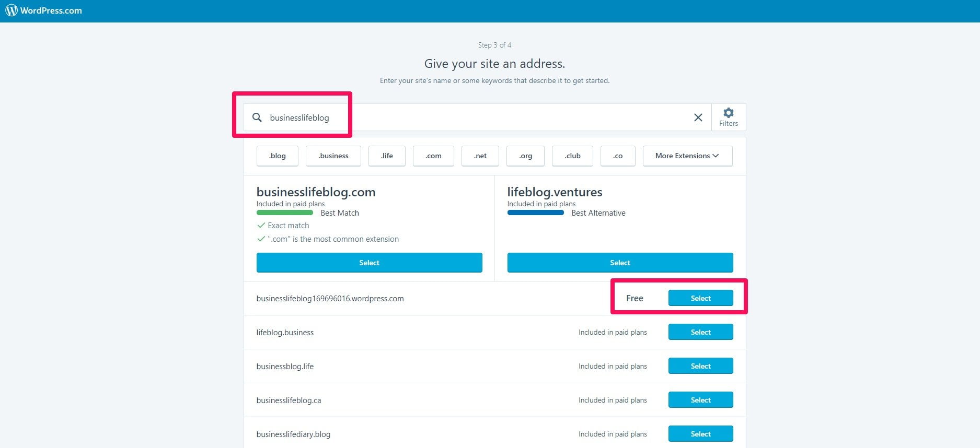Viewport: 980px width, 448px height.
Task: Click the domain search input field
Action: tap(477, 117)
